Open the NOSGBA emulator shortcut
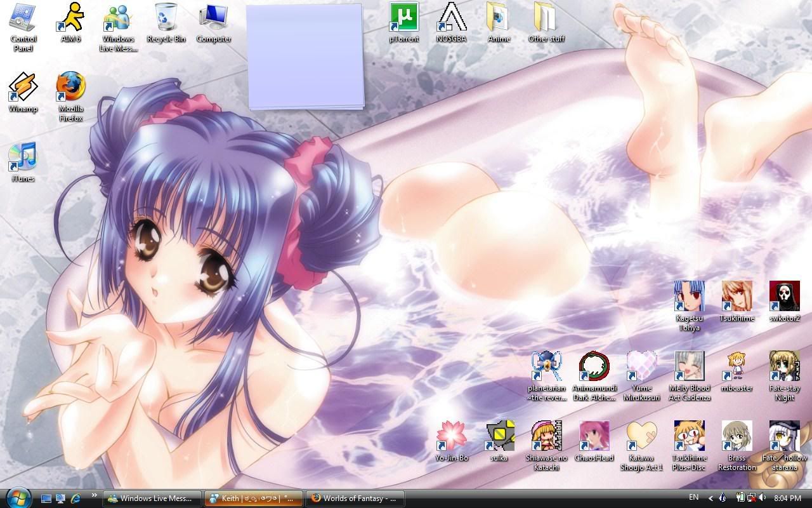Image resolution: width=812 pixels, height=508 pixels. click(451, 18)
